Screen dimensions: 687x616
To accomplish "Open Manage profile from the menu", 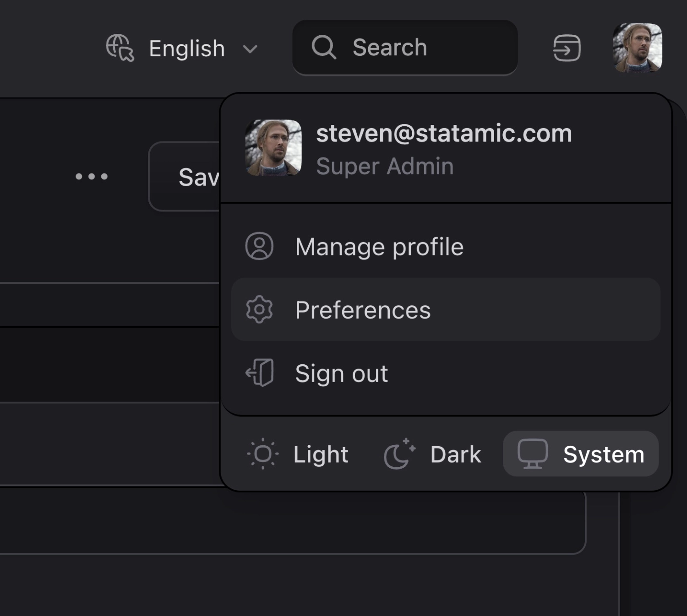I will tap(379, 247).
